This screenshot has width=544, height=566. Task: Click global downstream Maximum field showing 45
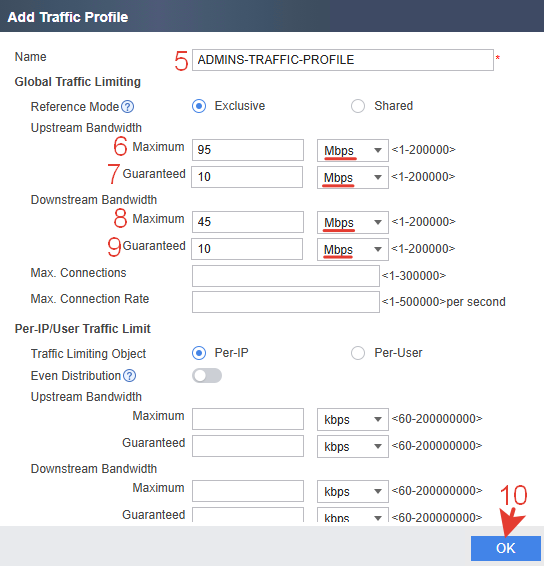click(248, 222)
